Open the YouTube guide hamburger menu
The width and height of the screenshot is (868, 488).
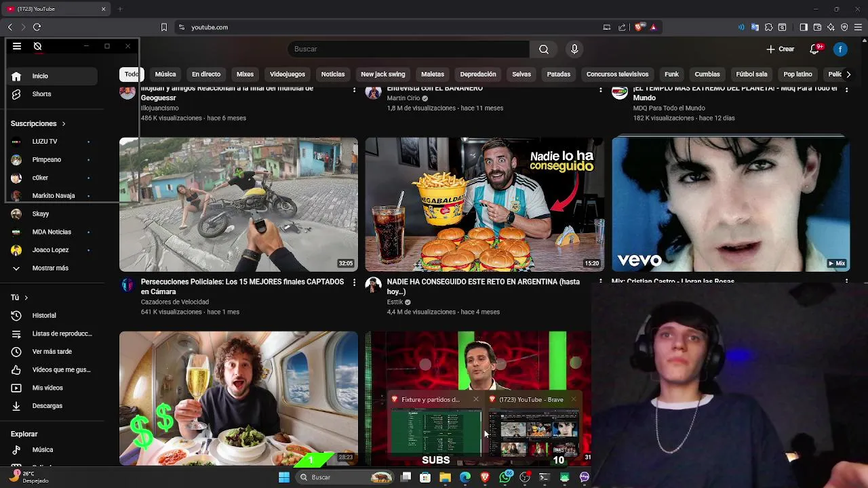tap(17, 46)
